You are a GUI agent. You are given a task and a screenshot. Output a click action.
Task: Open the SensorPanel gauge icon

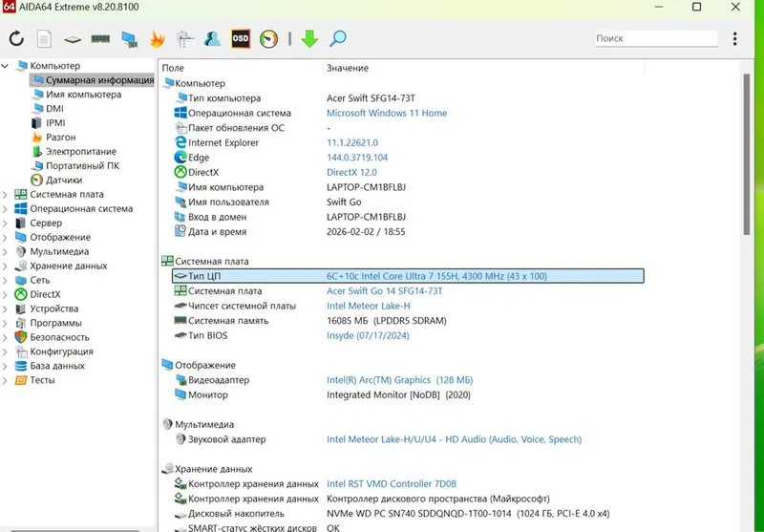[x=268, y=38]
